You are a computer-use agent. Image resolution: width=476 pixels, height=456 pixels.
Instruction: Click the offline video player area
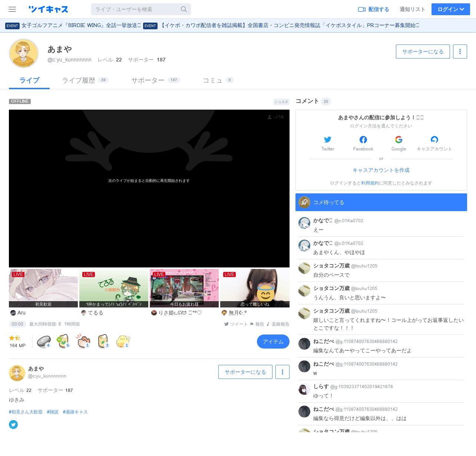pyautogui.click(x=149, y=189)
